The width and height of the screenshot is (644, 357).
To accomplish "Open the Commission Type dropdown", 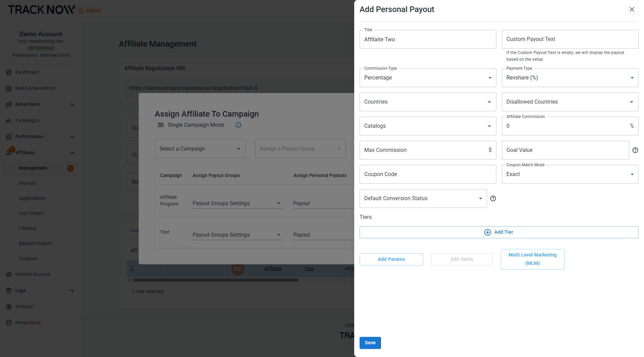I will (x=427, y=78).
